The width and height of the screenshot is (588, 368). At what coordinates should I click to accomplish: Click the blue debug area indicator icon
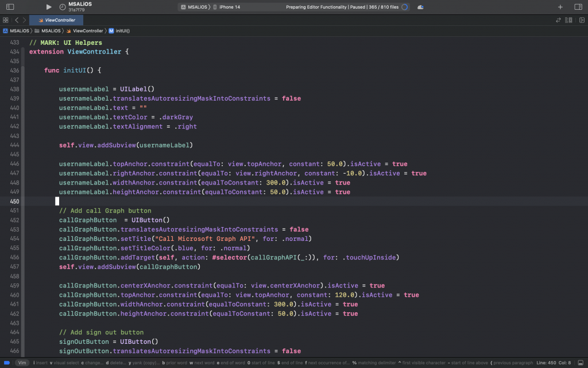[7, 363]
